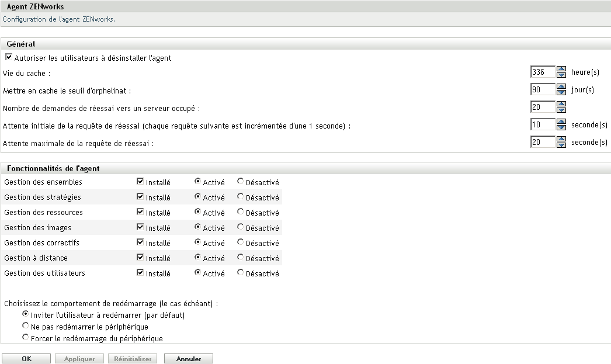The width and height of the screenshot is (611, 364).
Task: Lower the retry requests number
Action: [561, 109]
